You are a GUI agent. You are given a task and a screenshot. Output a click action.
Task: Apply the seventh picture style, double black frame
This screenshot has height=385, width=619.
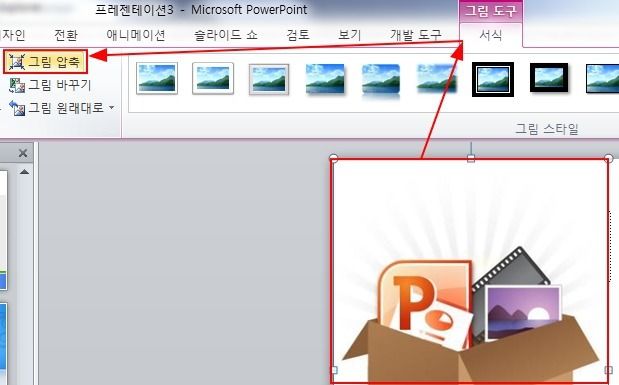[x=493, y=79]
